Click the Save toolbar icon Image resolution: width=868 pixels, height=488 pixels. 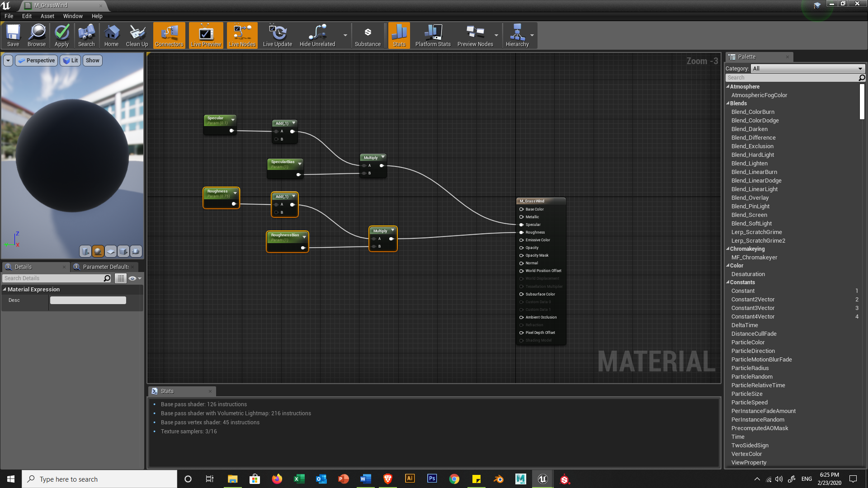click(13, 35)
